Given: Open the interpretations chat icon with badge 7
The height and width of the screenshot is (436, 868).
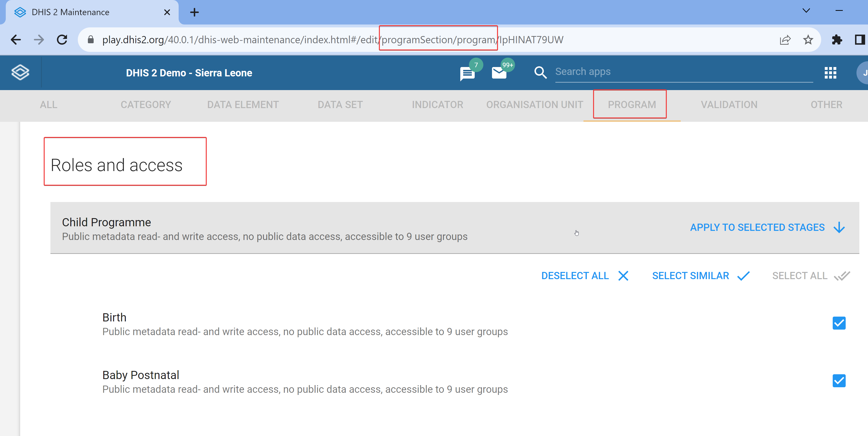Looking at the screenshot, I should [x=467, y=74].
